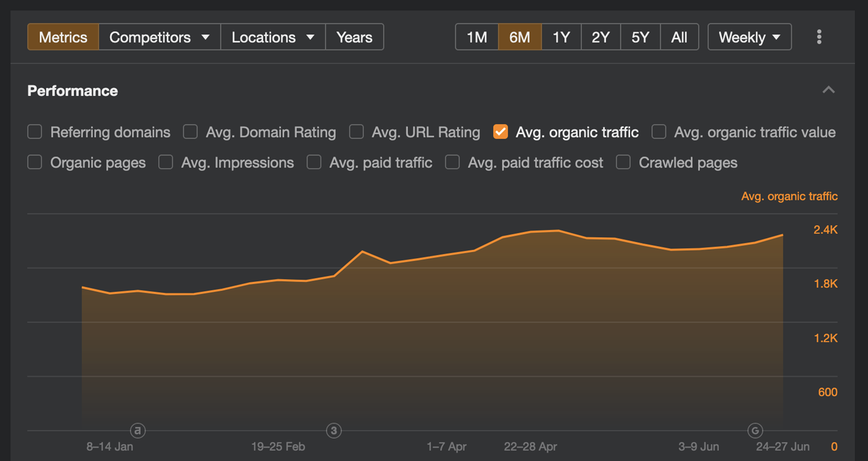This screenshot has height=461, width=868.
Task: Click the '8–14 Jan' date label
Action: pyautogui.click(x=110, y=447)
